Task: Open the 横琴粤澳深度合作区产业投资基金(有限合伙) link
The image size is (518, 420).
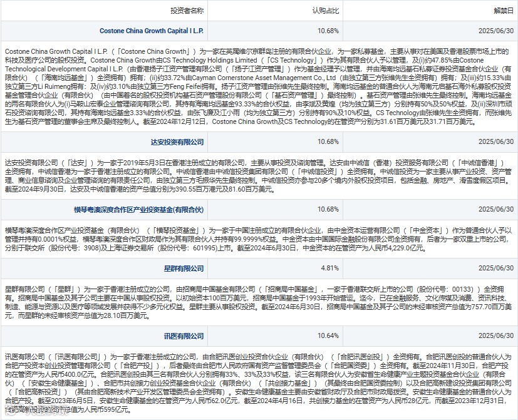Action: 139,210
